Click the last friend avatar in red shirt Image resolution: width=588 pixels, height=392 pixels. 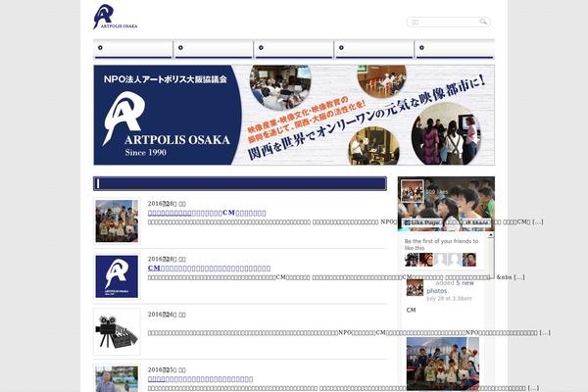(469, 260)
